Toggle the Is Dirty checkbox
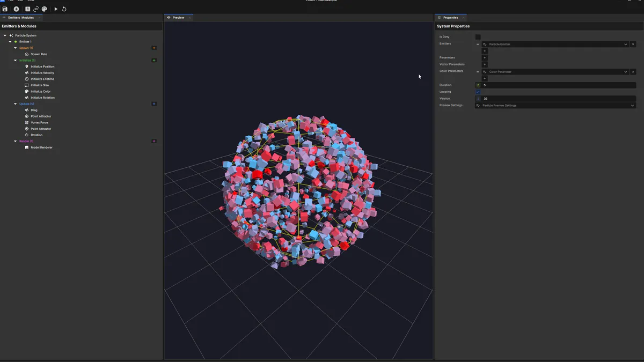Screen dimensions: 644x362 pyautogui.click(x=478, y=37)
